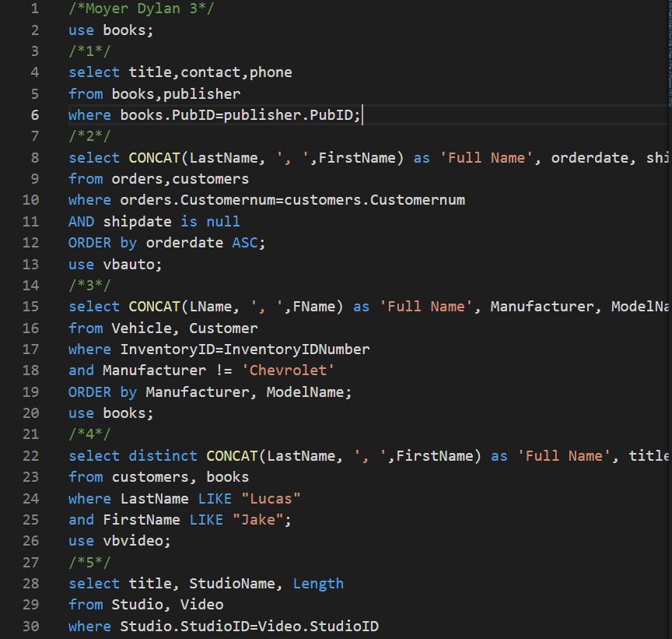Click CONCAT(LName on line 15
The height and width of the screenshot is (639, 672).
pyautogui.click(x=180, y=307)
